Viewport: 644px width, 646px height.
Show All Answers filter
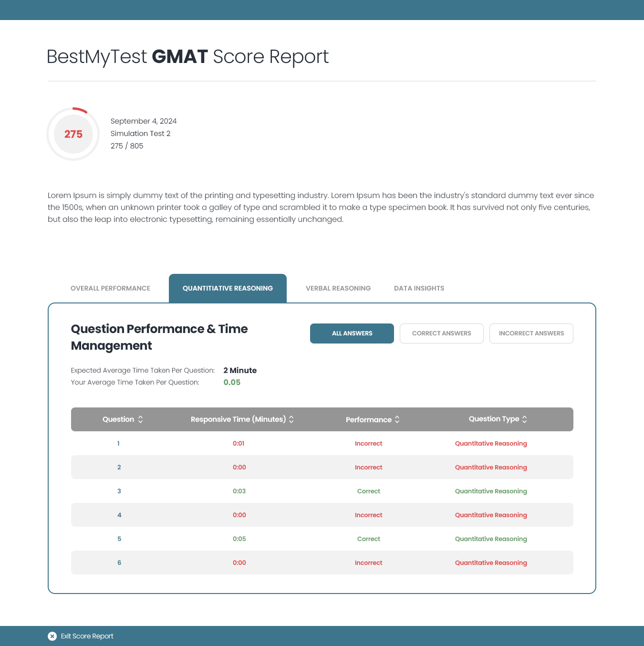pos(352,333)
